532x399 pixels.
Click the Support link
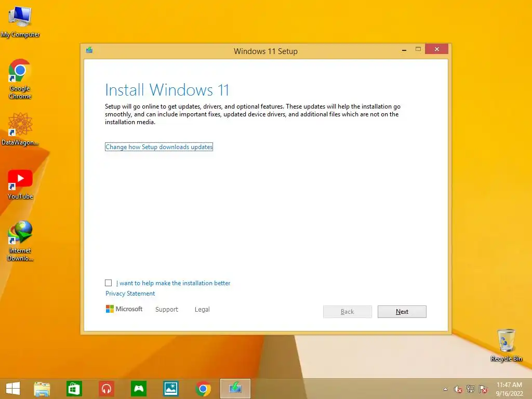click(167, 310)
